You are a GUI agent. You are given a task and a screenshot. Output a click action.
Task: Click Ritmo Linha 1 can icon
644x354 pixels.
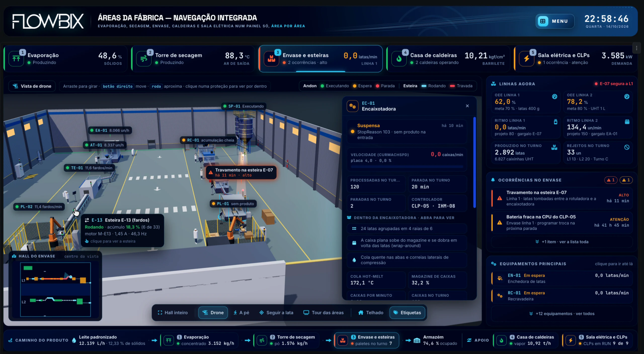click(x=555, y=122)
